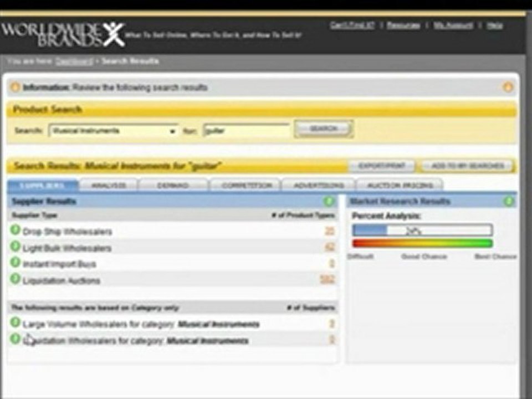Screen dimensions: 532x399
Task: Open the My Account link
Action: point(453,25)
